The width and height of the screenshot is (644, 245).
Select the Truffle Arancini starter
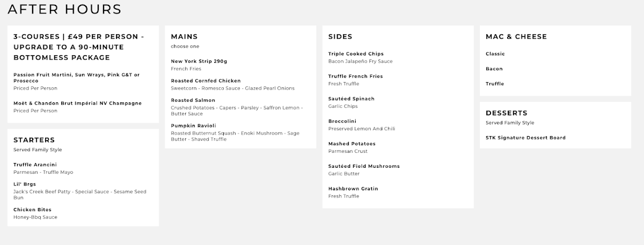click(35, 165)
